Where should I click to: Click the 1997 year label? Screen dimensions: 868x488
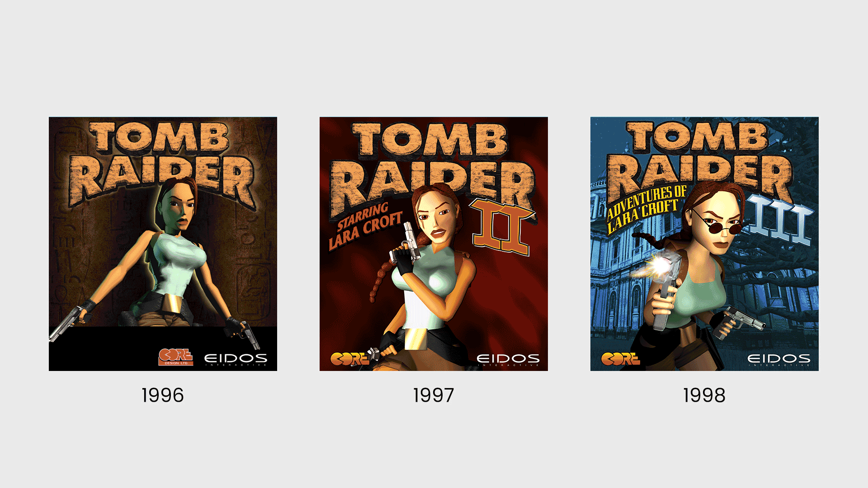point(434,395)
